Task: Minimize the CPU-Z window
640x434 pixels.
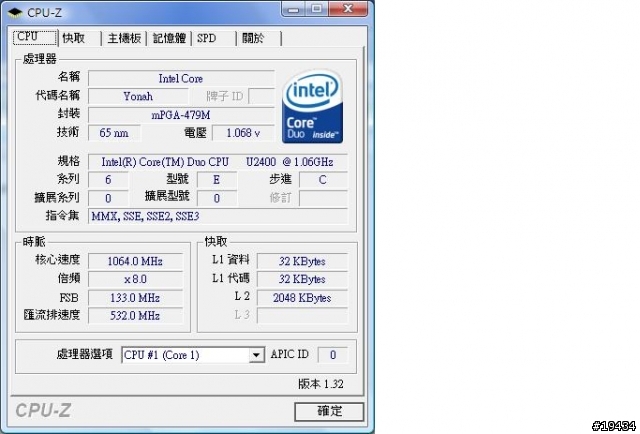Action: tap(293, 9)
